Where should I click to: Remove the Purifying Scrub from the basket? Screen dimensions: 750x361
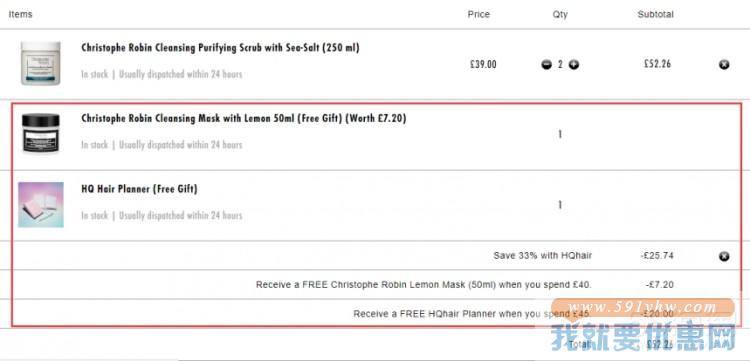[724, 65]
